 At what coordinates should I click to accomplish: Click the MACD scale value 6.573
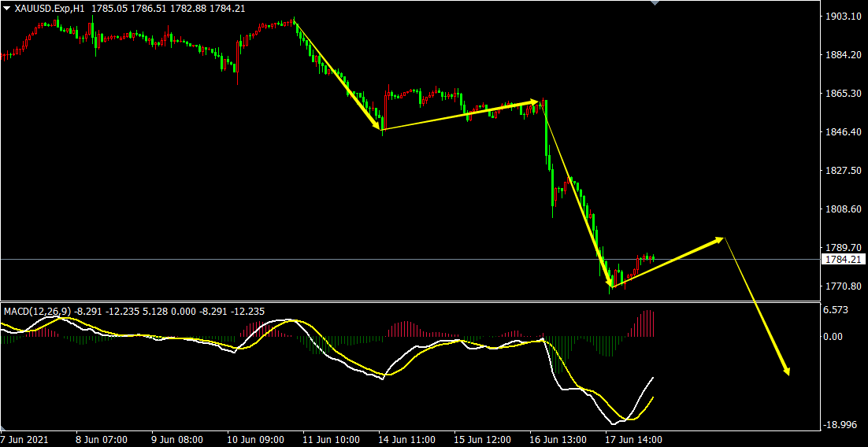click(x=836, y=310)
